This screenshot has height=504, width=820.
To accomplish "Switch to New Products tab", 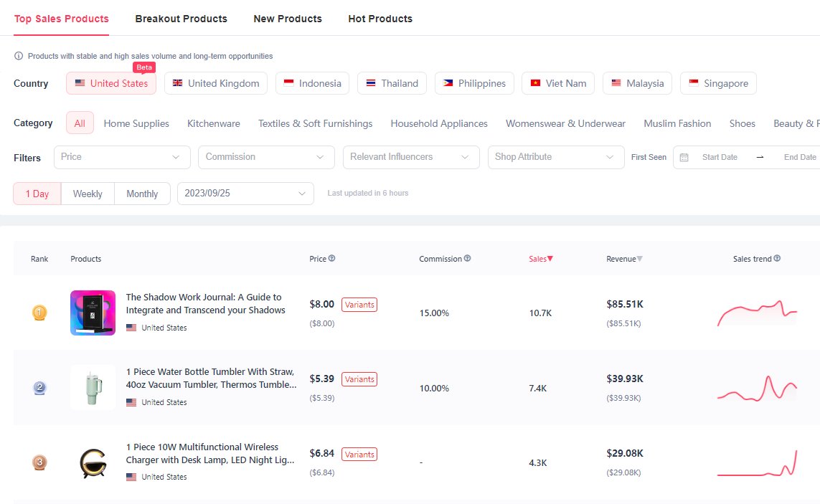I will tap(288, 19).
